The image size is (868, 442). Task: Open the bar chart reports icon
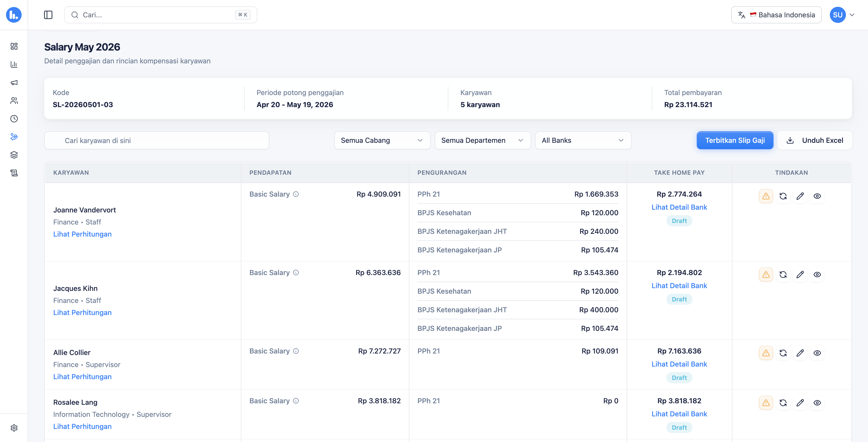point(14,64)
